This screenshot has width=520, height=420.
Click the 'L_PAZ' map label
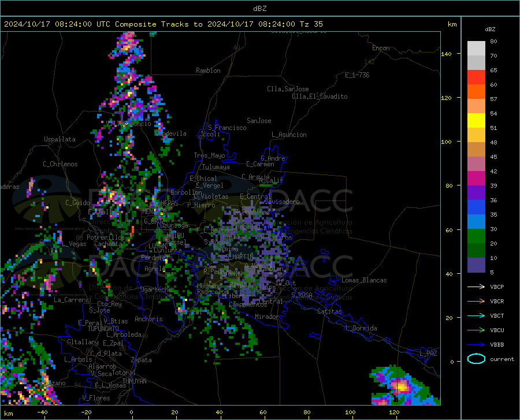coord(429,354)
